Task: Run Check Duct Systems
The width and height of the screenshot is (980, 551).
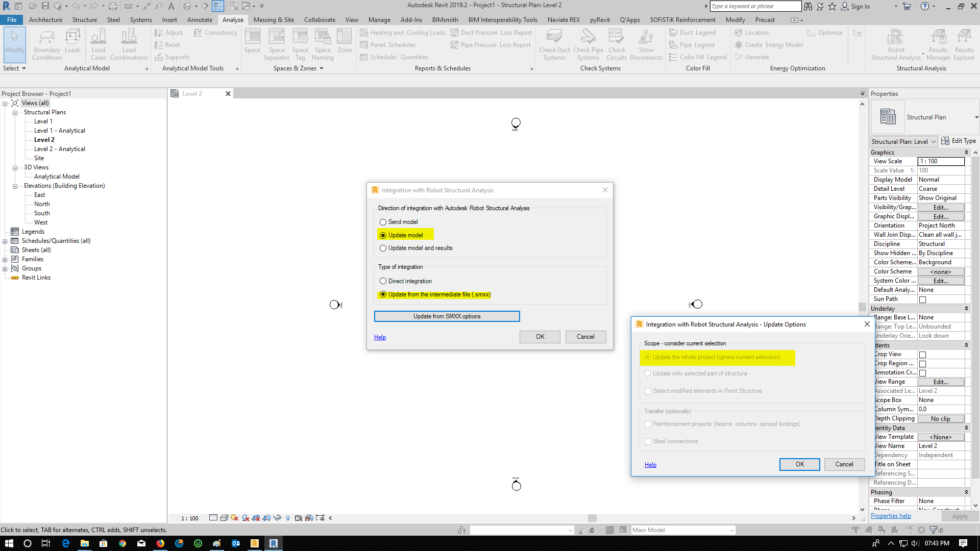Action: coord(554,43)
